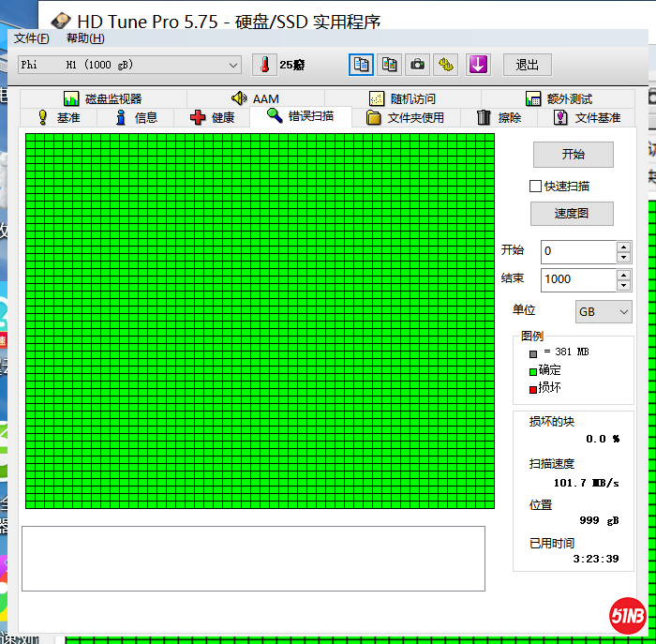Increase the 开始 value with up arrow
Screen dimensions: 656x644
(624, 247)
